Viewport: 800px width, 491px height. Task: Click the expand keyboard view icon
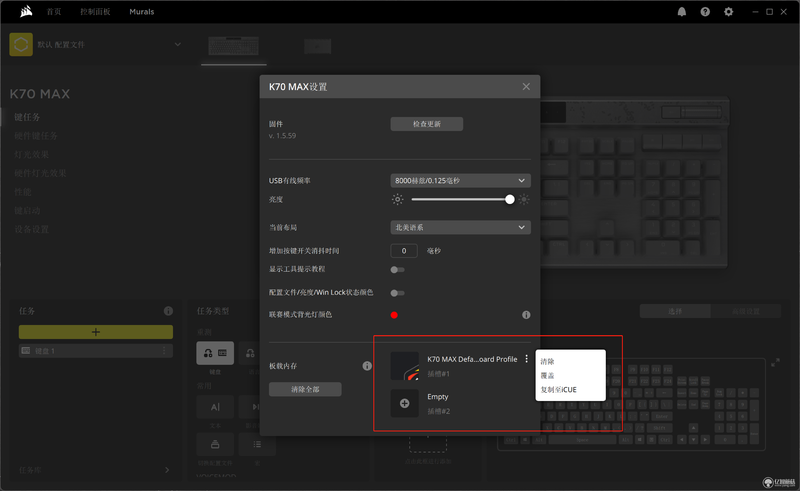[775, 363]
